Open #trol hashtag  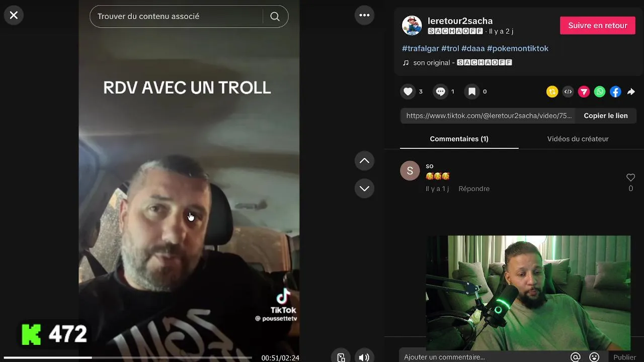pos(450,48)
